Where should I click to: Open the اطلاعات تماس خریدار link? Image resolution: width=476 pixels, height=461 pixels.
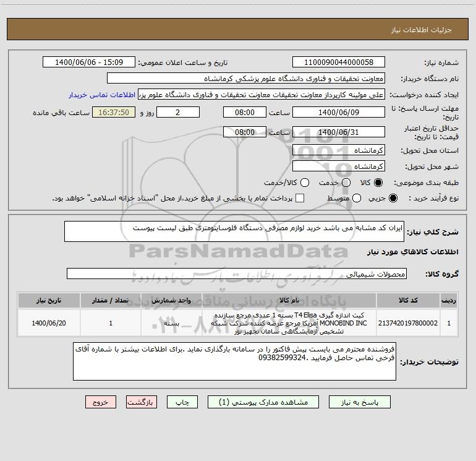tap(102, 95)
